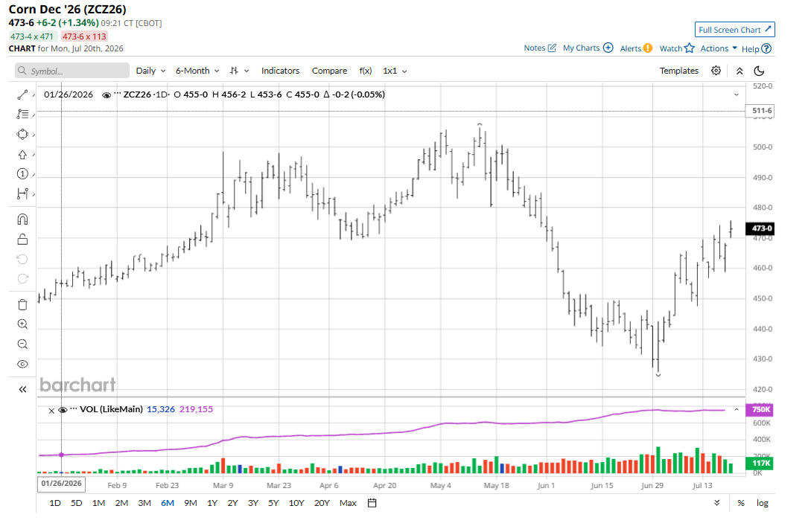Switch to dark mode moon icon
Screen dimensions: 811x532
[x=759, y=71]
